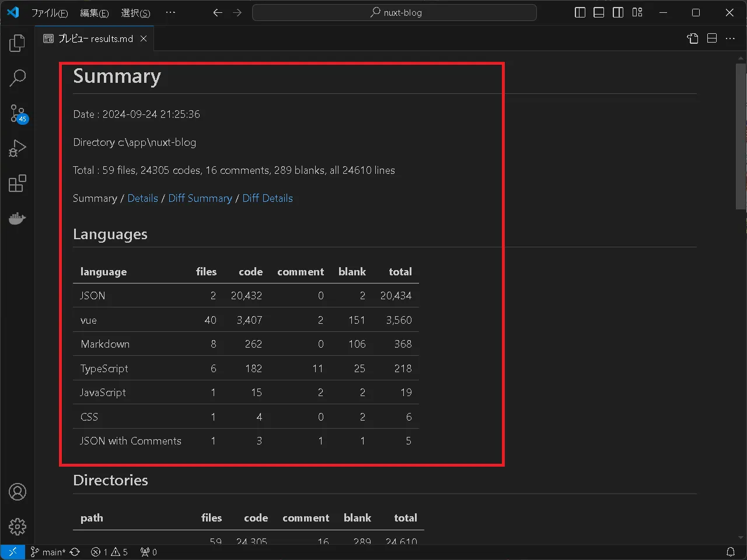This screenshot has height=560, width=747.
Task: Open the Diff Details link
Action: (x=268, y=198)
